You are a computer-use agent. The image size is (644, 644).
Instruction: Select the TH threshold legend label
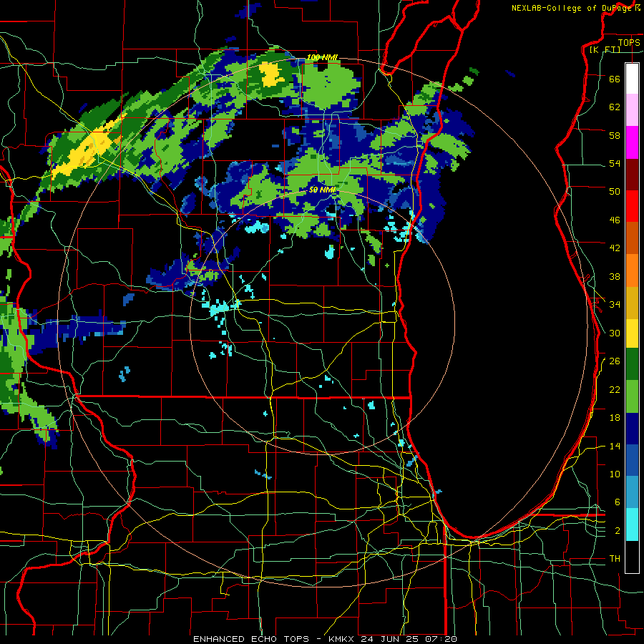[x=615, y=559]
